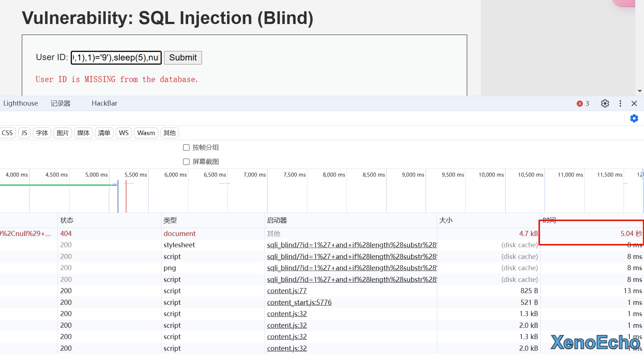The width and height of the screenshot is (644, 354).
Task: Filter requests by WS type
Action: coord(124,133)
